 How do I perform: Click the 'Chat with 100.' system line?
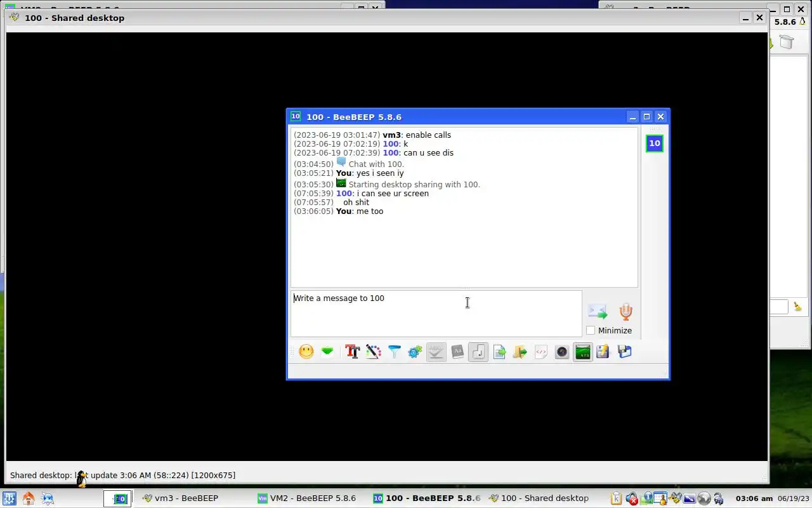click(x=376, y=164)
